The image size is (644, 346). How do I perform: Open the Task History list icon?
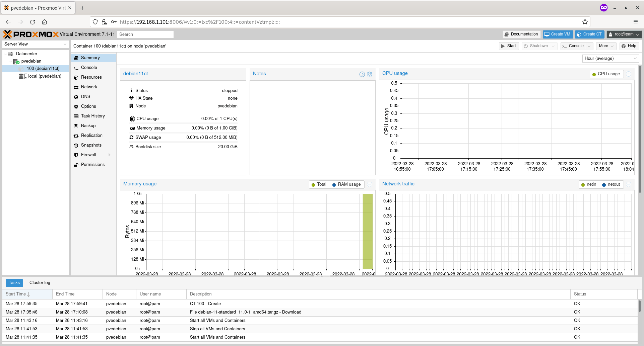click(76, 116)
